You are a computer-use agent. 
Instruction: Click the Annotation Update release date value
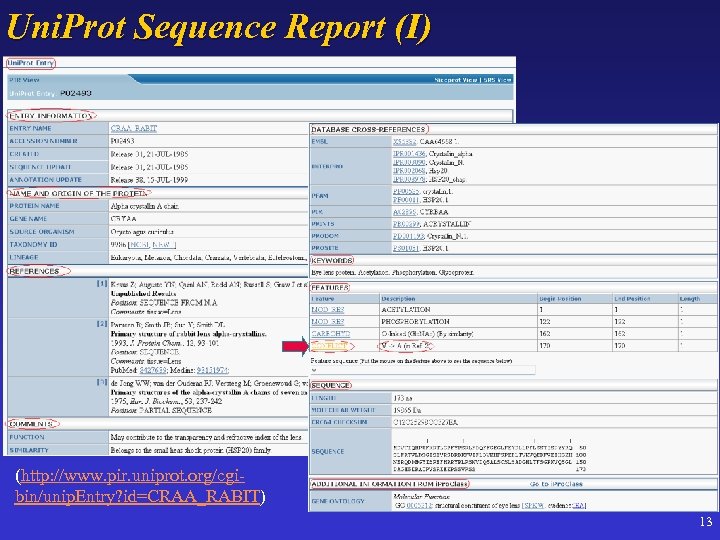149,180
